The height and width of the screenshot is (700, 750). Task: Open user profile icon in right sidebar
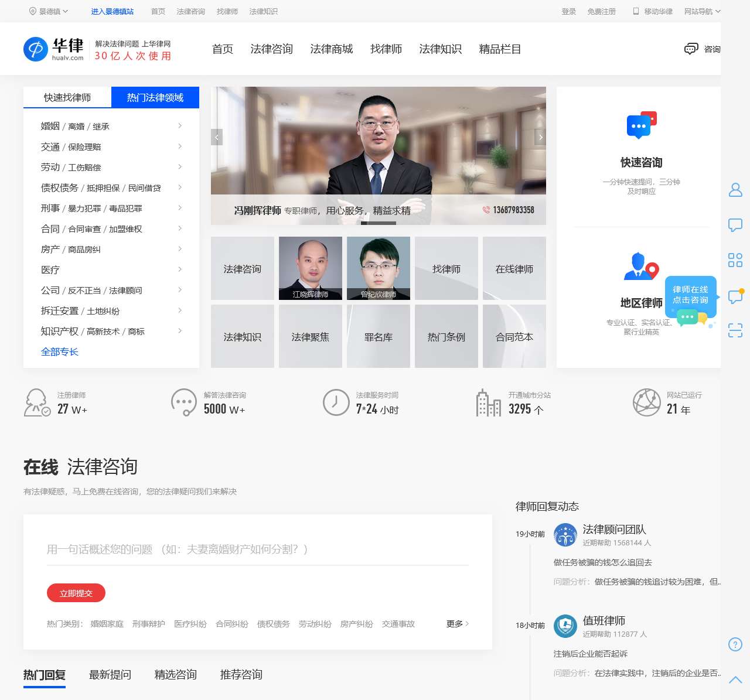tap(735, 190)
